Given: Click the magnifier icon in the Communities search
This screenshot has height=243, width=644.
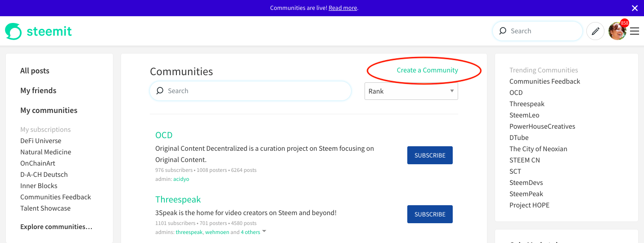Looking at the screenshot, I should (x=160, y=91).
